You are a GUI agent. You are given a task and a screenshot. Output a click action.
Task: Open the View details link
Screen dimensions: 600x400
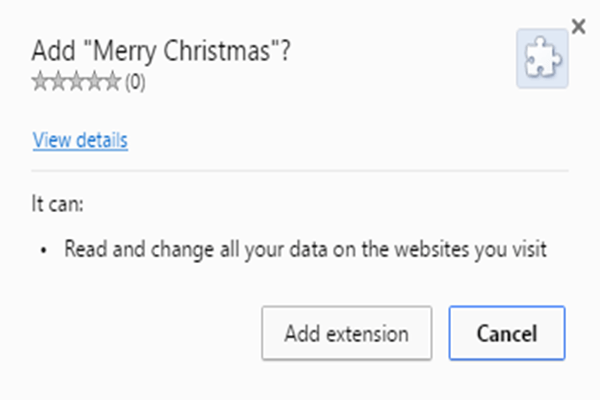point(80,140)
